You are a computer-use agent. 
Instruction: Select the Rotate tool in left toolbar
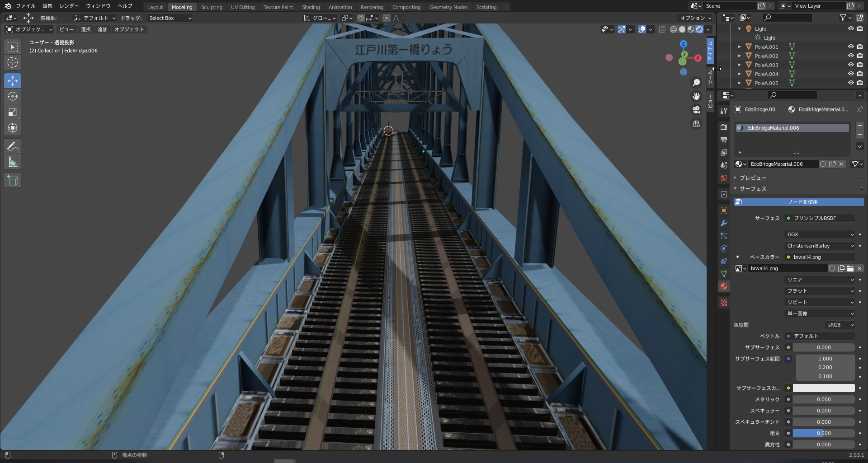[13, 97]
